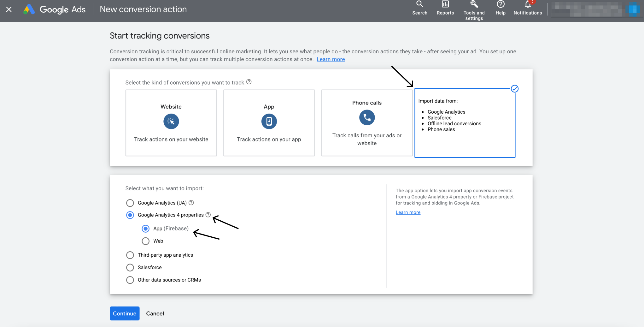Open Learn more link in app option note
This screenshot has height=327, width=644.
tap(408, 212)
